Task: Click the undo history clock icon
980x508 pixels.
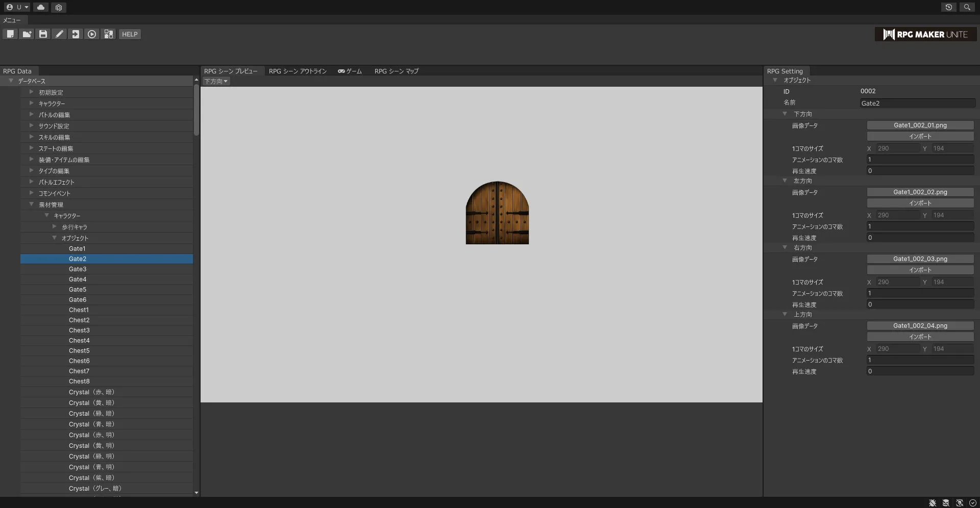Action: [x=948, y=7]
